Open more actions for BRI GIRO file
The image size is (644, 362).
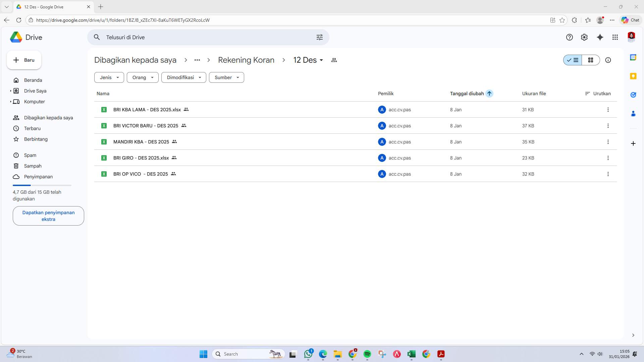608,158
